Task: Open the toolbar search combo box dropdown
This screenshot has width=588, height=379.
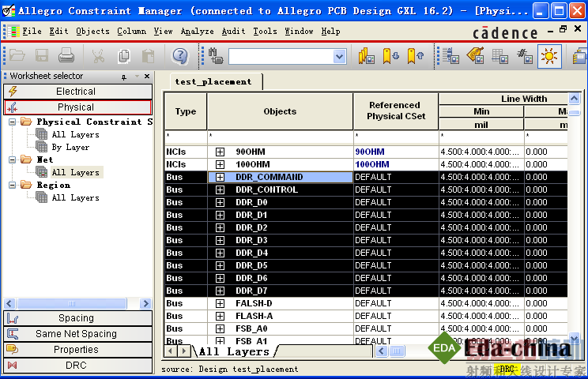Action: click(339, 57)
